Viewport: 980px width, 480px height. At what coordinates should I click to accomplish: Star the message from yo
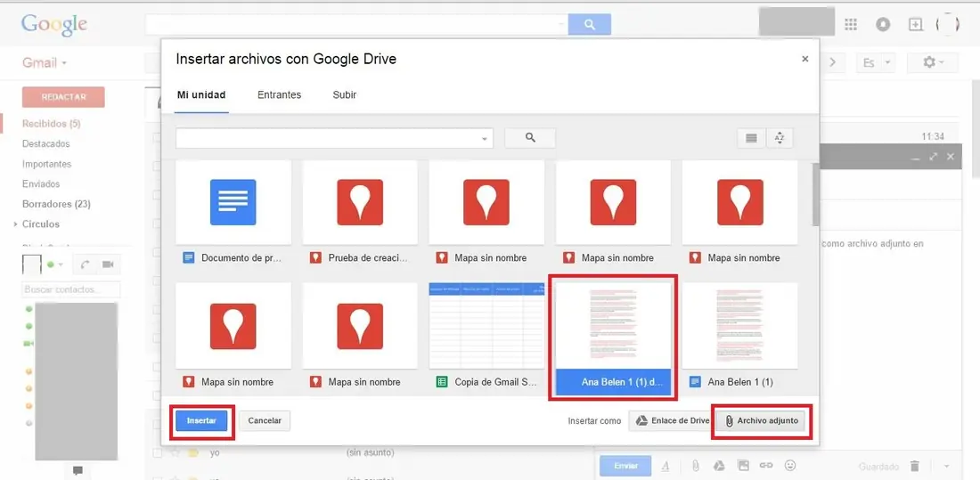click(175, 452)
